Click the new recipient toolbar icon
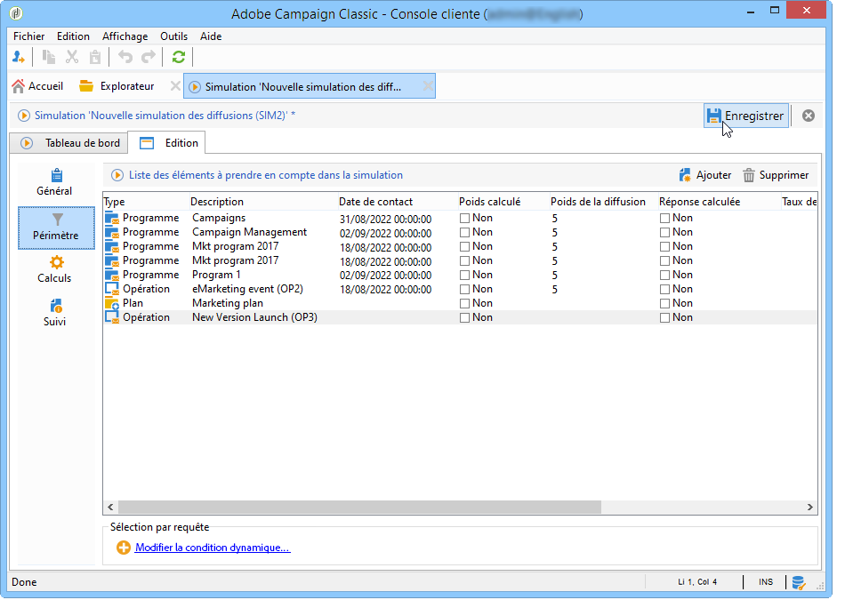This screenshot has width=845, height=616. (19, 57)
